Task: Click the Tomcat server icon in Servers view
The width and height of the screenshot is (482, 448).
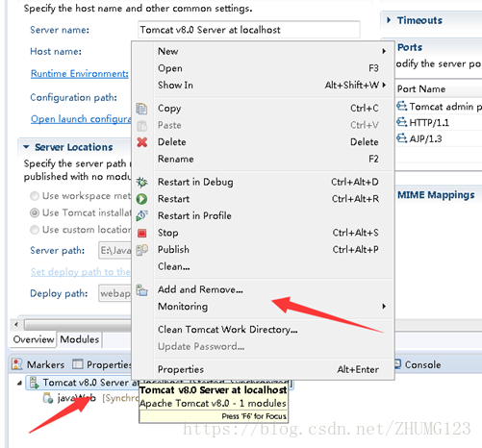Action: click(x=34, y=383)
